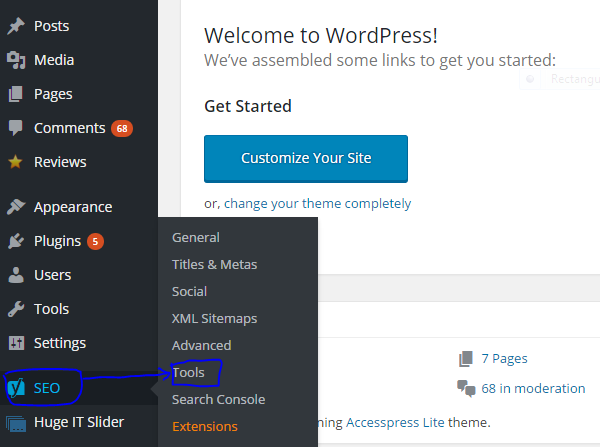Click the Plugins plug icon

16,241
